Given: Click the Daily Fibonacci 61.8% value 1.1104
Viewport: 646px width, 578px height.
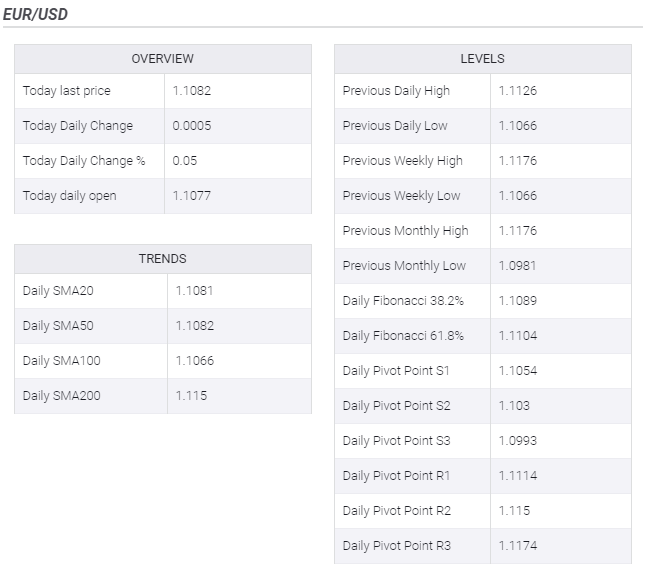Looking at the screenshot, I should 518,336.
